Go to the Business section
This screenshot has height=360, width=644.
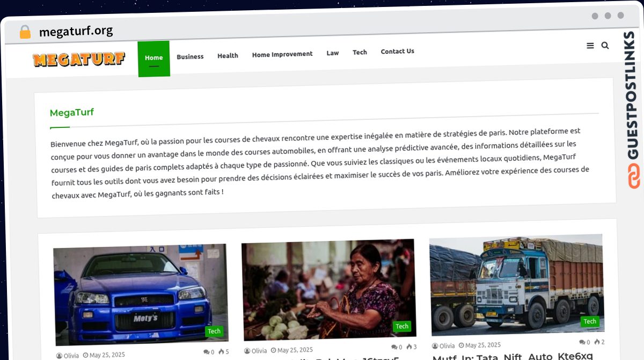(x=190, y=56)
